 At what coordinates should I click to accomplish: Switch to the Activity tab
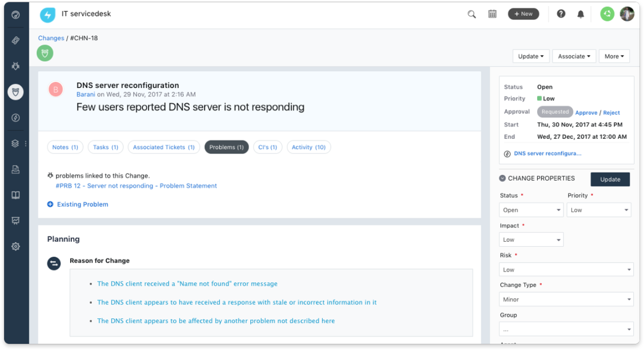coord(308,147)
